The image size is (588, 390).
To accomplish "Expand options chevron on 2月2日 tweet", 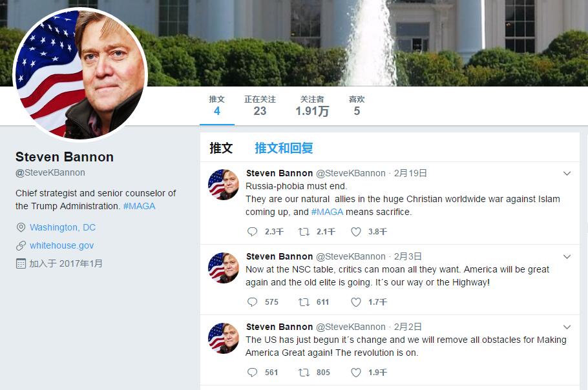I will [567, 327].
